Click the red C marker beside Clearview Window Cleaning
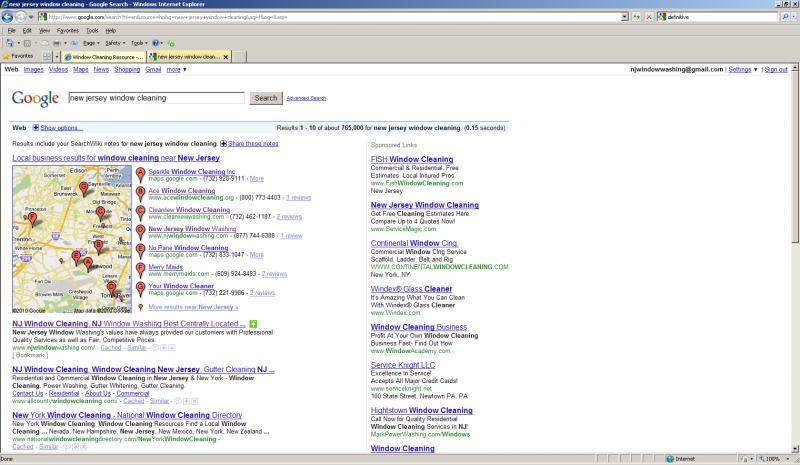Screen dimensions: 800x465 coord(141,213)
